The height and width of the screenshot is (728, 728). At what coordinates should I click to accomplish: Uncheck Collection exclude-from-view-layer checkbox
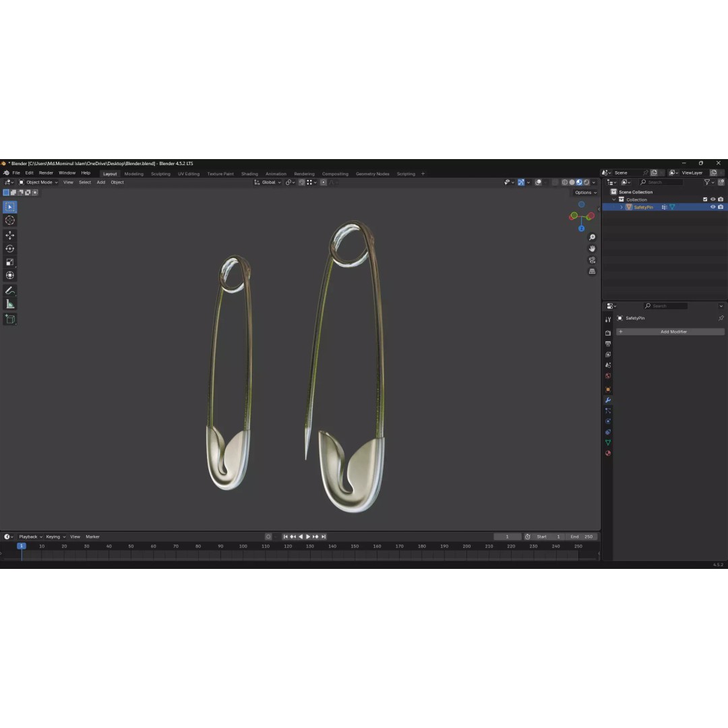pos(705,199)
